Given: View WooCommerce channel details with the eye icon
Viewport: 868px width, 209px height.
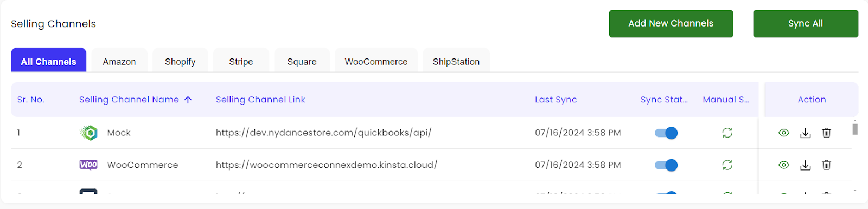Looking at the screenshot, I should pyautogui.click(x=784, y=165).
